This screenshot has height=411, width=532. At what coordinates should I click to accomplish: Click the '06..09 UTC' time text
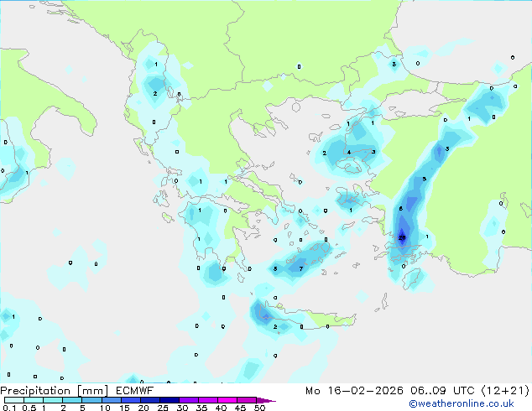click(442, 391)
